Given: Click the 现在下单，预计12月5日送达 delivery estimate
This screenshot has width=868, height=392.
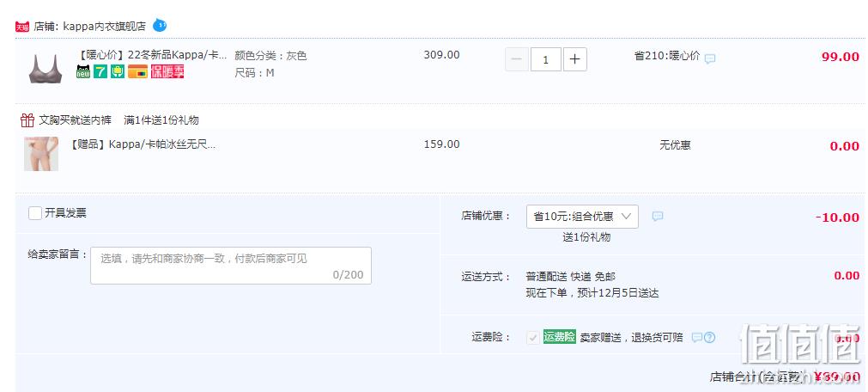Looking at the screenshot, I should (592, 293).
